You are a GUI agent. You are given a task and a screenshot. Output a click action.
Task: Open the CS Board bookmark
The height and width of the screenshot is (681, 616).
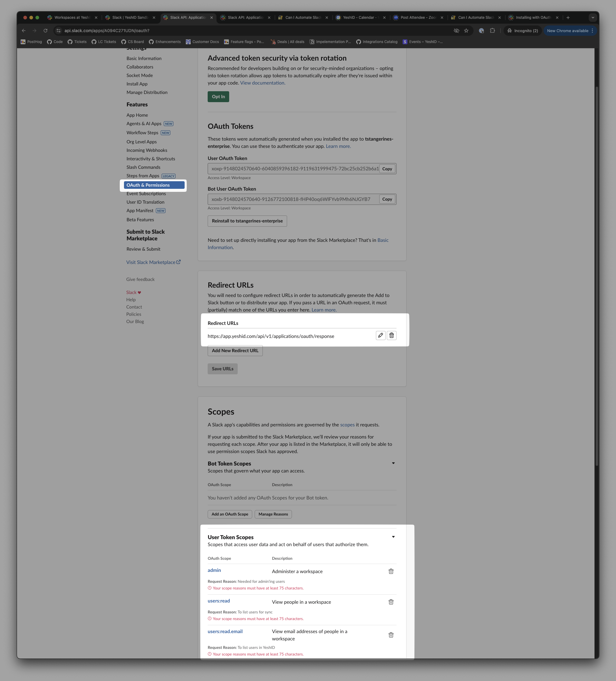coord(132,42)
